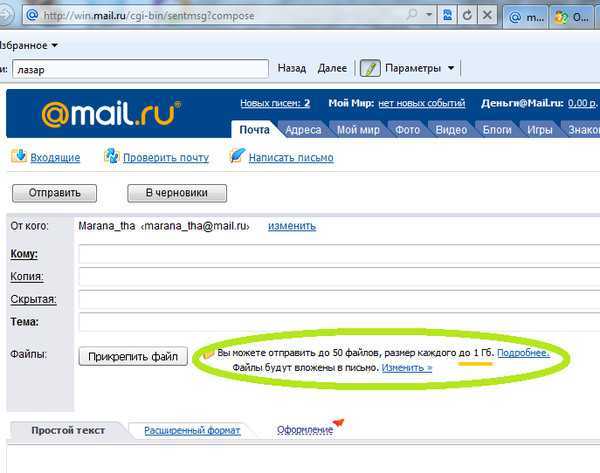The width and height of the screenshot is (600, 473).
Task: Open Входящие inbox link
Action: coord(55,157)
